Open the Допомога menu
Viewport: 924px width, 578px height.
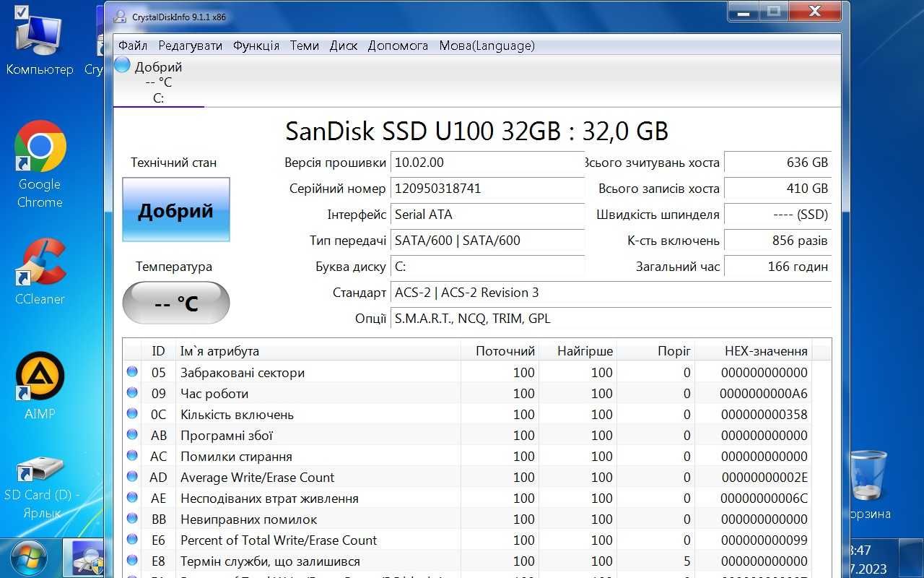[398, 46]
